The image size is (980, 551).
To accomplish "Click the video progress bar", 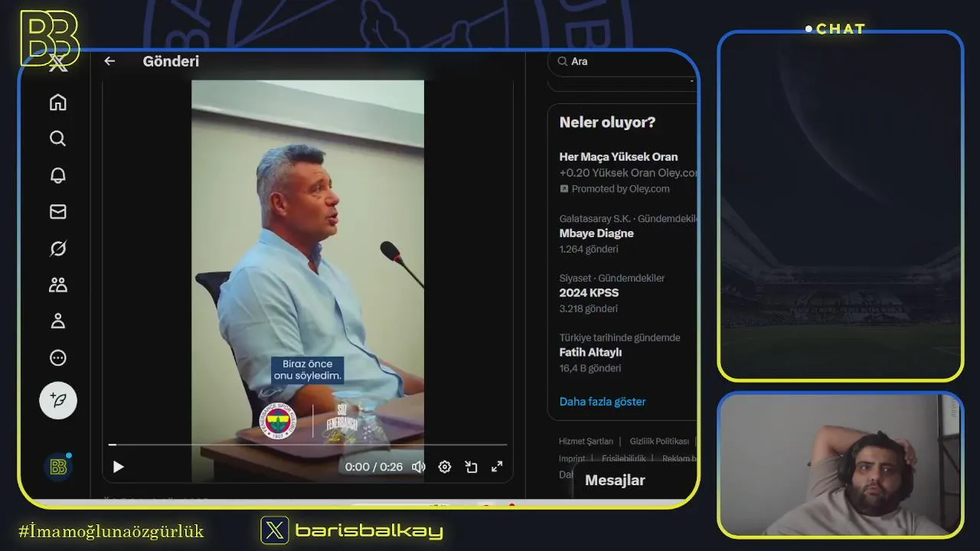I will pos(308,445).
